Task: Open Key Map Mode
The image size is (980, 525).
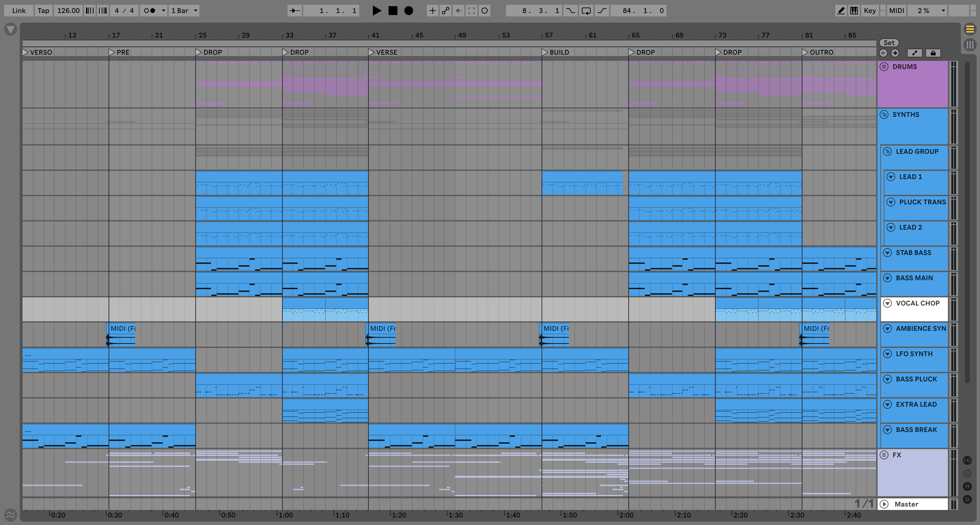Action: tap(870, 11)
